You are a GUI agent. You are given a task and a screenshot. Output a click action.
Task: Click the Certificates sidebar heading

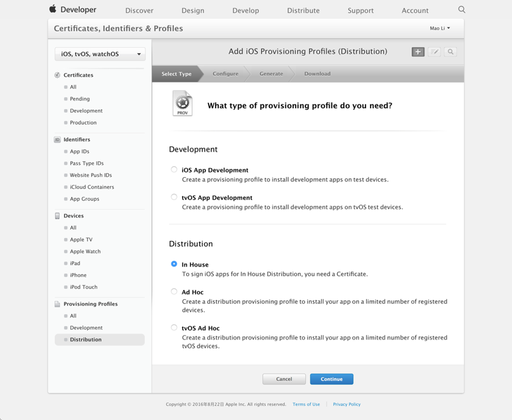click(x=78, y=75)
